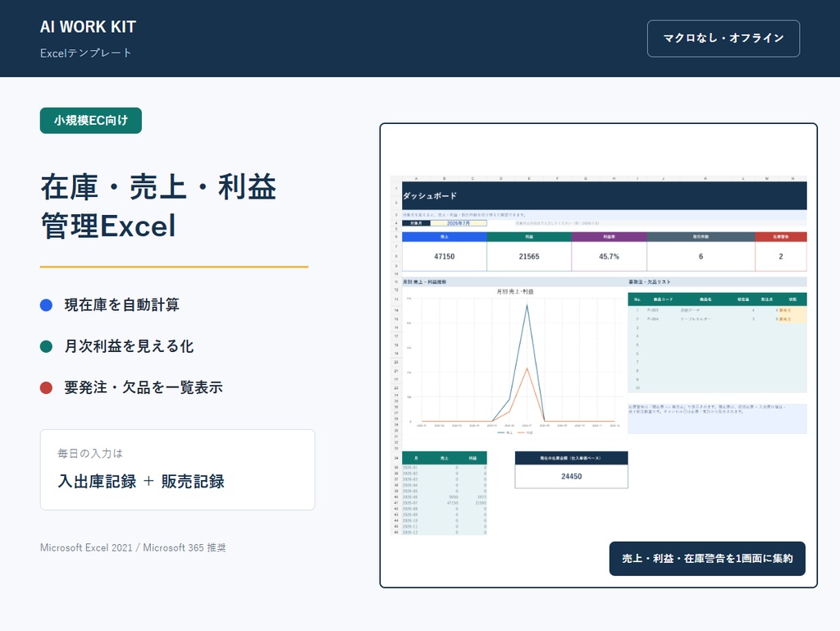The image size is (840, 631).
Task: Click the 月別 売上・利益 chart title
Action: [515, 292]
